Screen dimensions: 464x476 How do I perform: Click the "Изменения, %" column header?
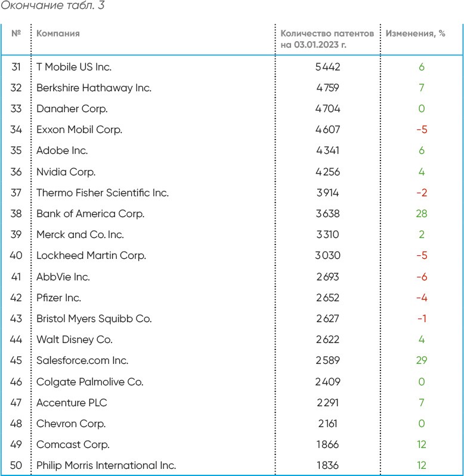click(x=415, y=33)
